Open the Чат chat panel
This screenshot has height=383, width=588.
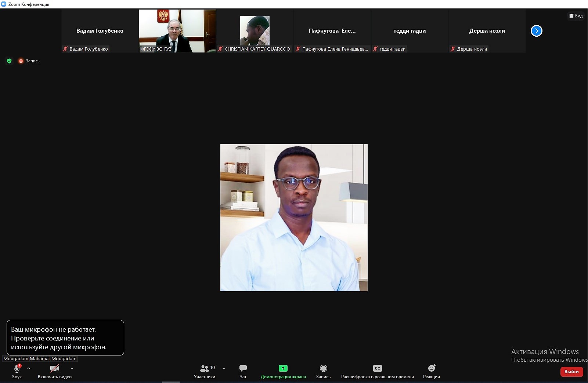coord(243,371)
